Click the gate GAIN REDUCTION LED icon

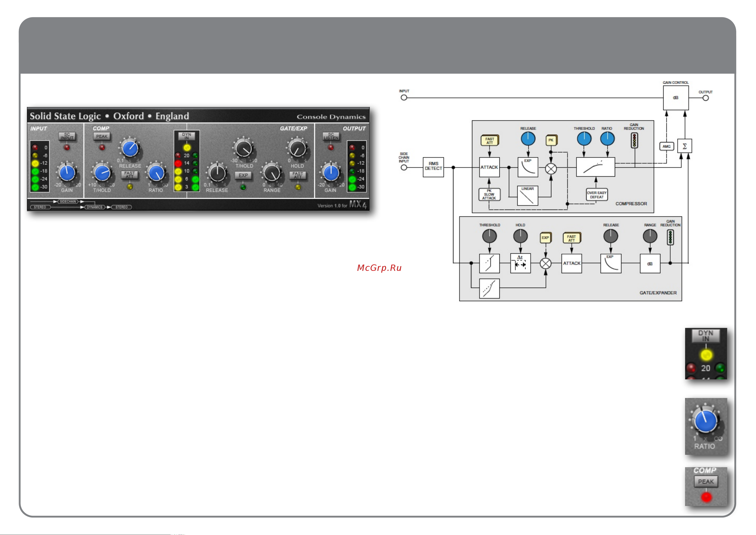(670, 237)
